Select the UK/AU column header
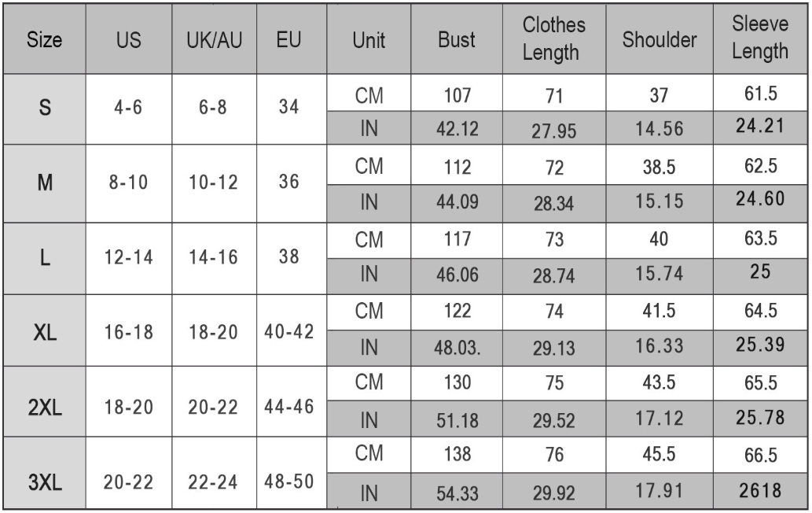This screenshot has width=812, height=513. click(215, 39)
